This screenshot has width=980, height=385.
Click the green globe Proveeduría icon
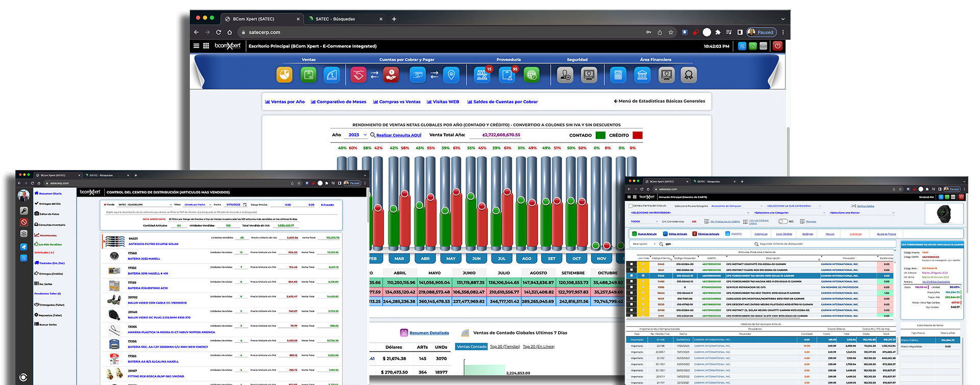(531, 75)
